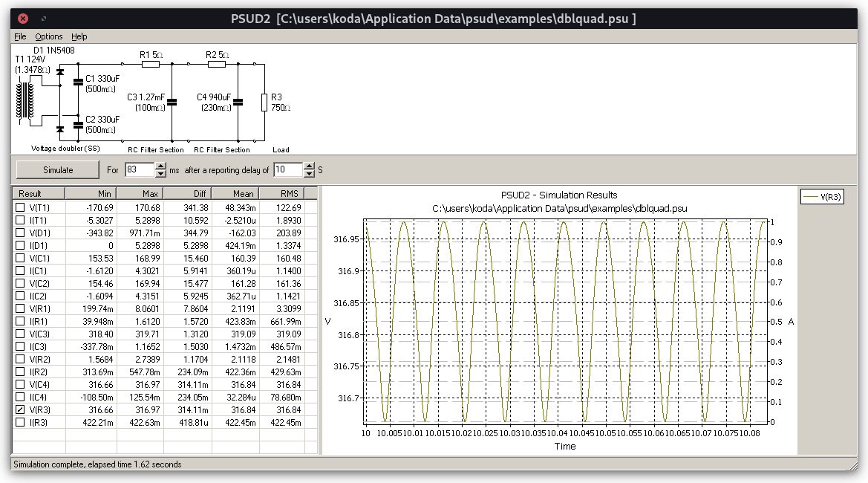Click the Max column header
868x483 pixels.
[x=140, y=193]
